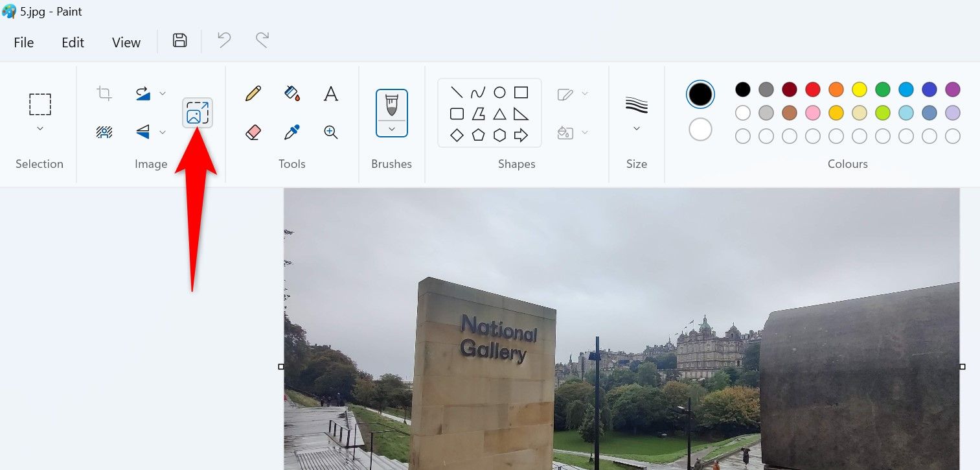Choose the indigo palette swatch
Image resolution: width=980 pixels, height=470 pixels.
pos(929,89)
